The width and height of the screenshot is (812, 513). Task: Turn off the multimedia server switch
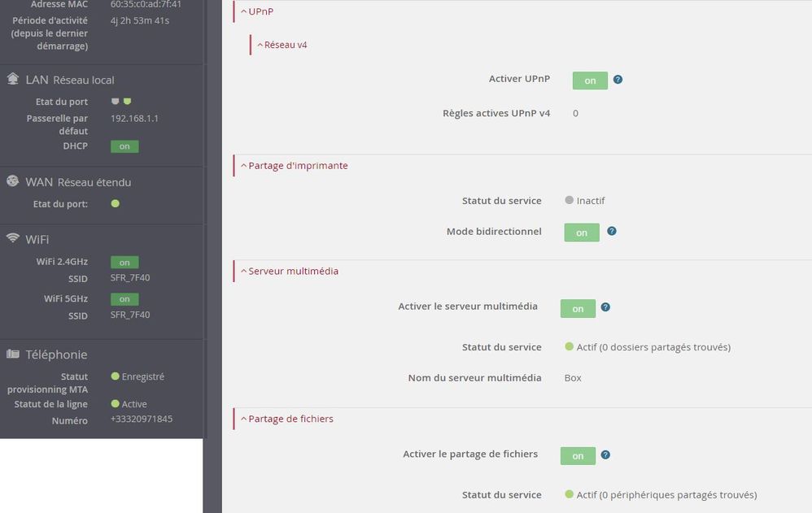pos(578,309)
